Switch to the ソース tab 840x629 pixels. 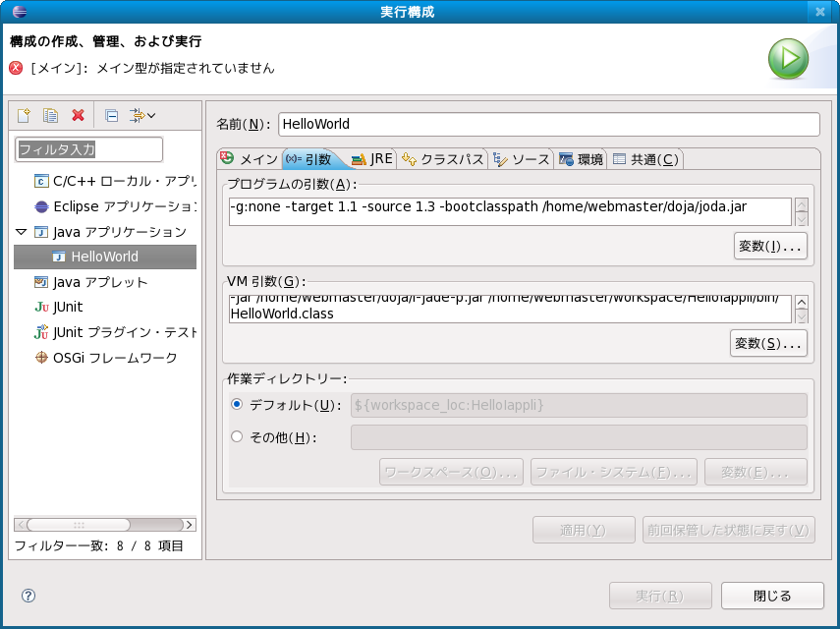click(x=521, y=159)
